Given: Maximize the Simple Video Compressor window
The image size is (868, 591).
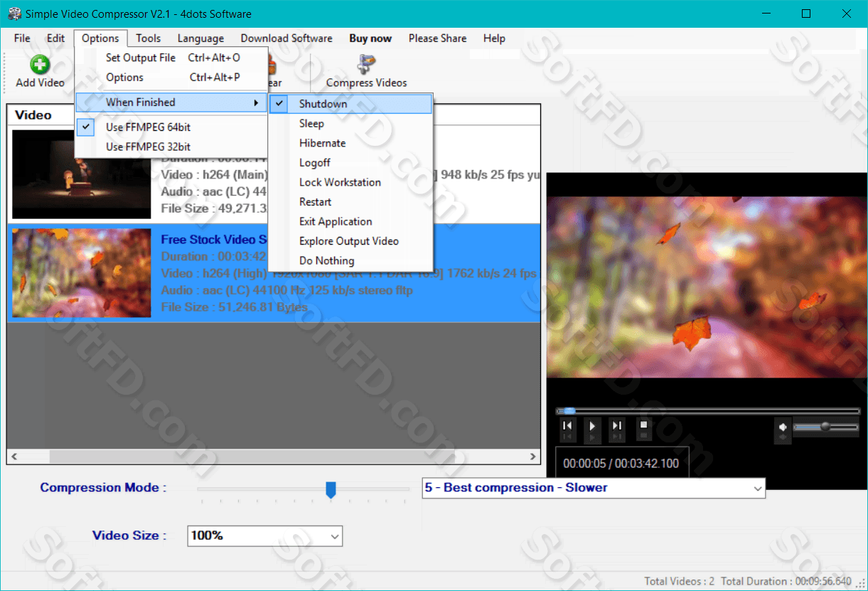Looking at the screenshot, I should 805,14.
